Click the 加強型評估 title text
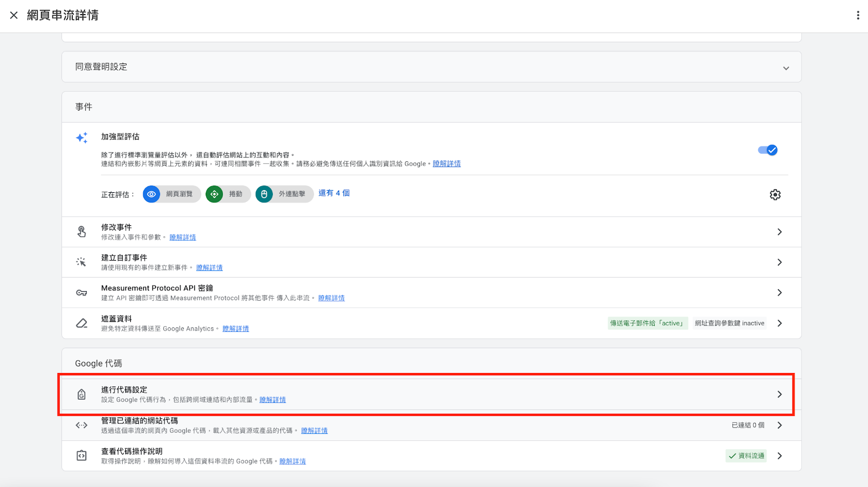868x487 pixels. point(120,136)
